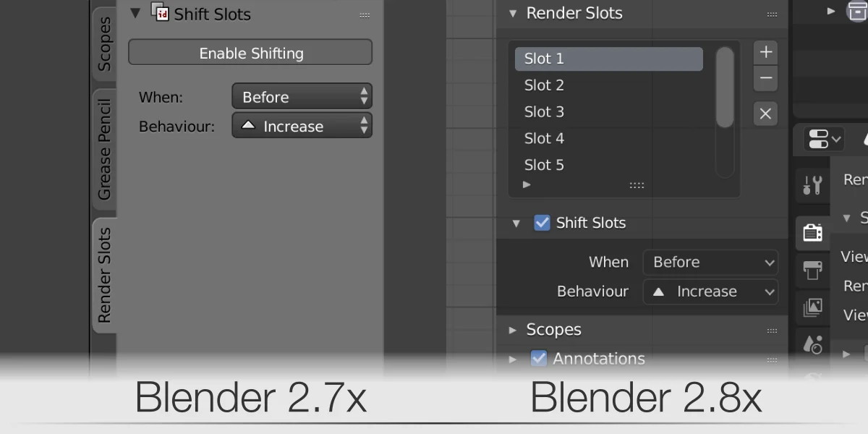The height and width of the screenshot is (434, 868).
Task: Remove selected render slot with minus button
Action: point(765,78)
